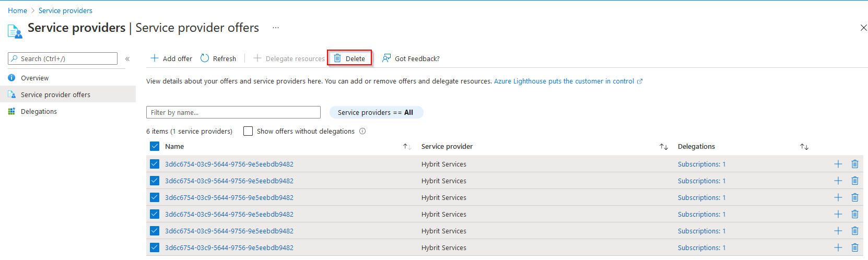Open Delegations in the side menu
This screenshot has height=260, width=868.
click(x=39, y=111)
